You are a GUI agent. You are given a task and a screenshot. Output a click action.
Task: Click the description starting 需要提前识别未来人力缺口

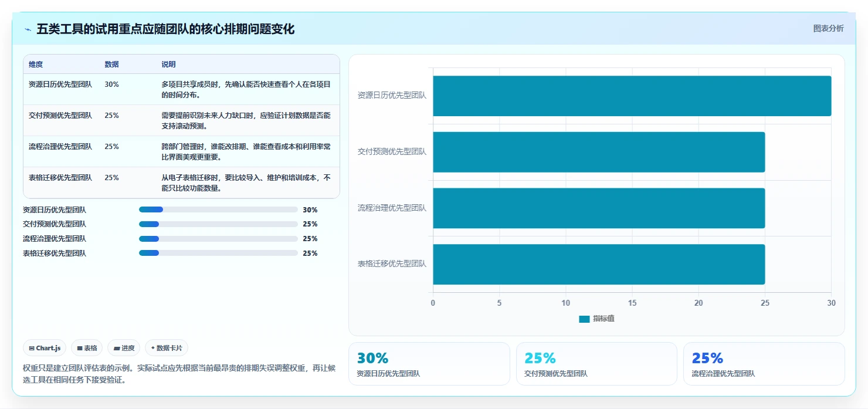pos(246,121)
